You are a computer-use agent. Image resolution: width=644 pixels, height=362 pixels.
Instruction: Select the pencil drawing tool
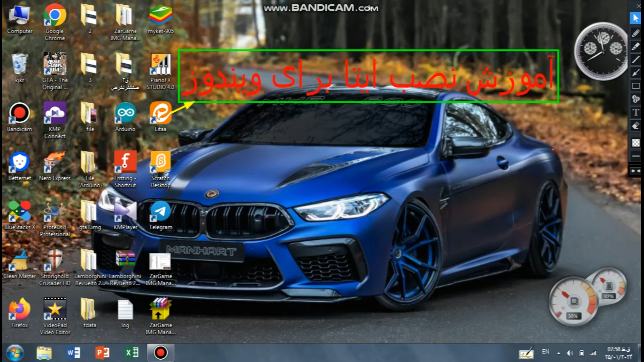(x=636, y=33)
